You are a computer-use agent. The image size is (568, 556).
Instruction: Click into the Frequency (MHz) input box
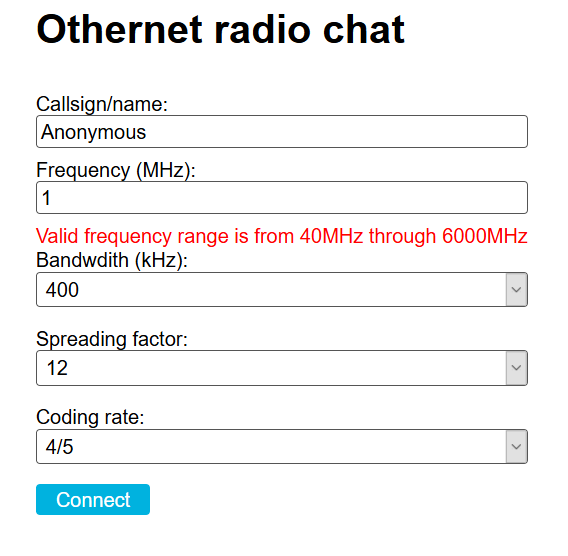pos(282,197)
